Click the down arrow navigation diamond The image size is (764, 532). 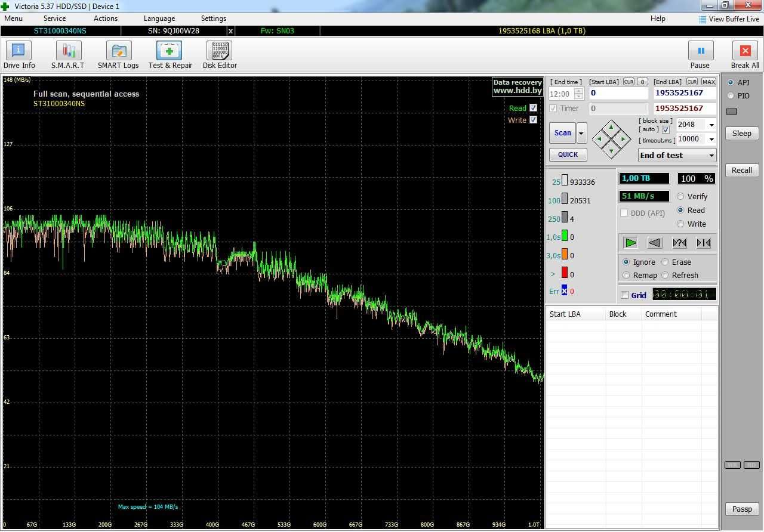(x=611, y=151)
